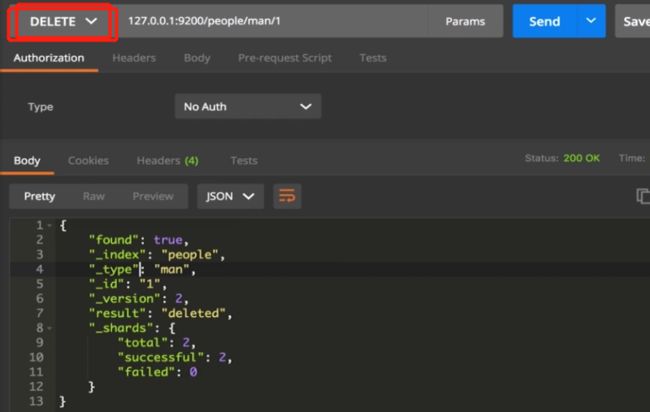The image size is (650, 412).
Task: Open the Params editor
Action: click(465, 22)
